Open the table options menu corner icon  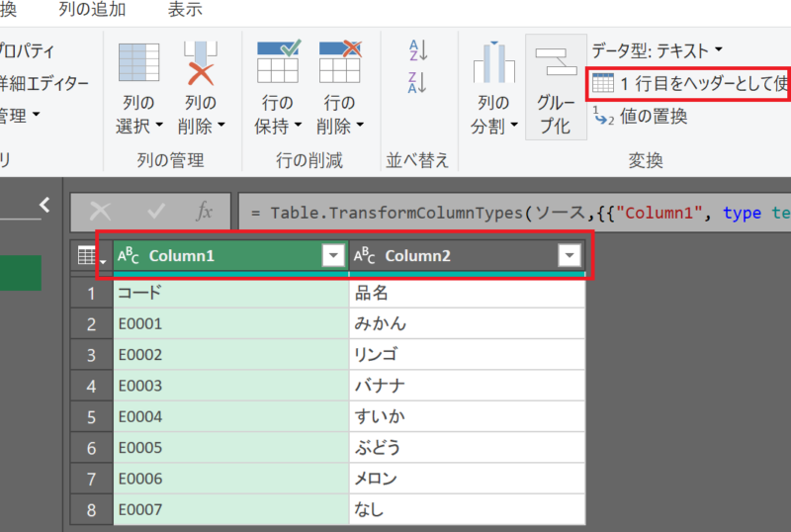point(91,256)
